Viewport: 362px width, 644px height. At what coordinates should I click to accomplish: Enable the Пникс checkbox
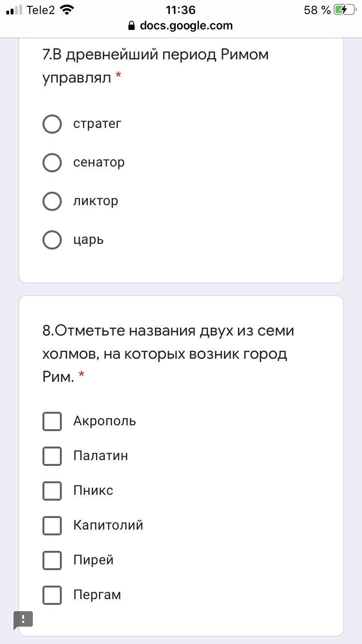[x=52, y=490]
